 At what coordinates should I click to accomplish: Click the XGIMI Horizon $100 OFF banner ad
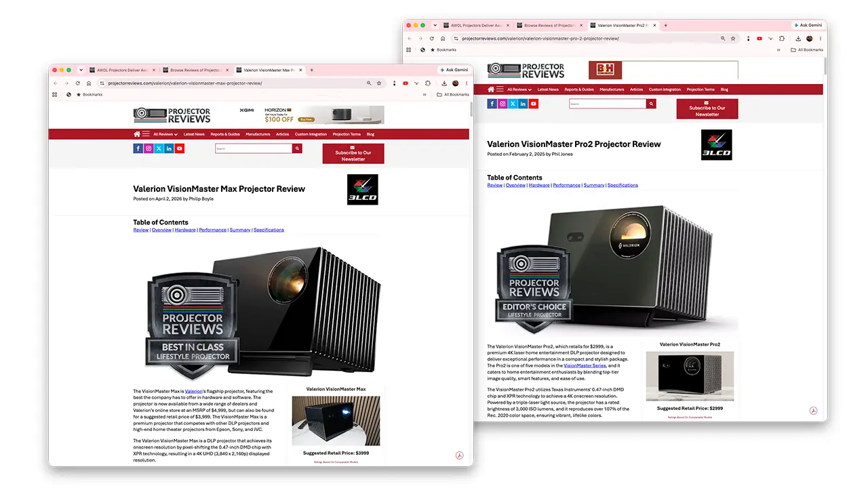(311, 115)
